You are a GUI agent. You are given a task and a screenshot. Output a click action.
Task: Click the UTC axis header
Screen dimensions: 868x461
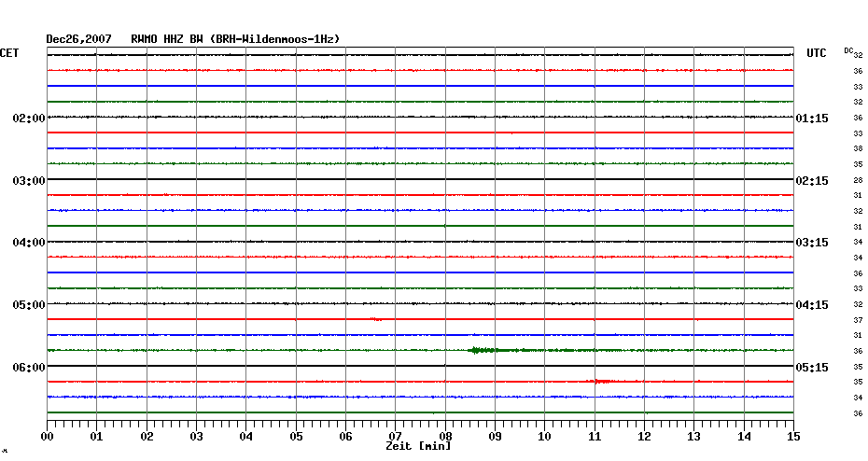[x=817, y=53]
